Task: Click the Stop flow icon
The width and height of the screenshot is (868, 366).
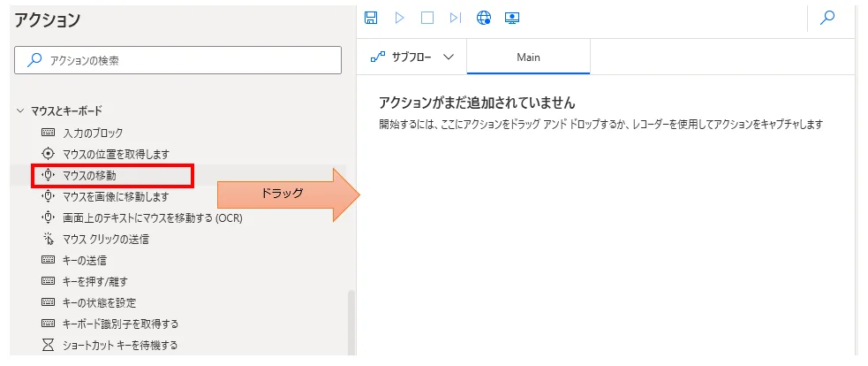Action: [427, 18]
